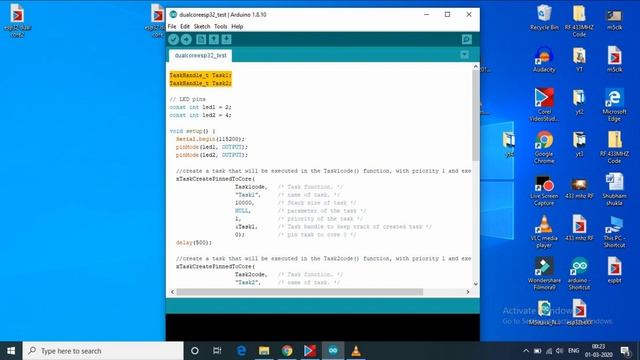Click the 'Serial.begin(115200);' line

click(x=210, y=139)
